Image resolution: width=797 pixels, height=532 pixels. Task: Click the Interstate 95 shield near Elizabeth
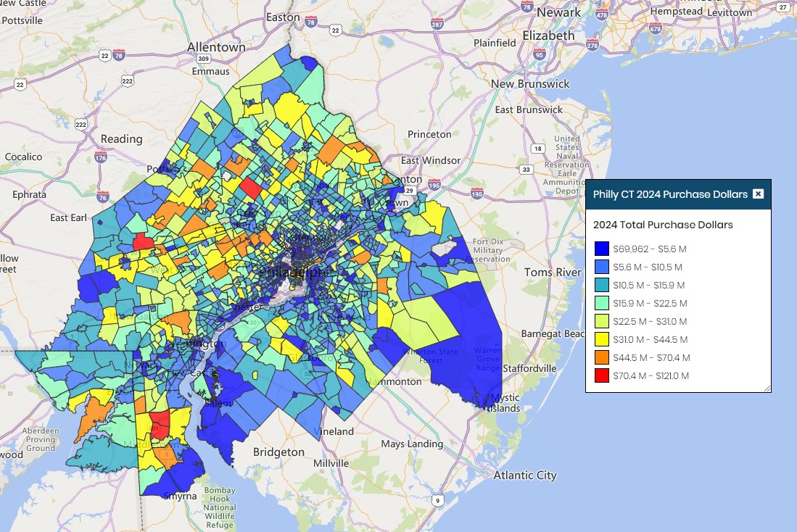point(540,54)
